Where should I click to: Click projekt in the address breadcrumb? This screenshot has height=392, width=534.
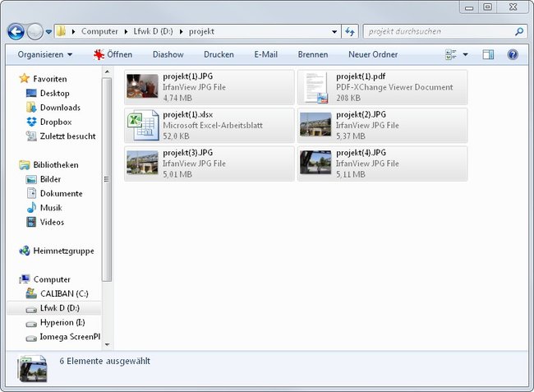click(x=201, y=31)
